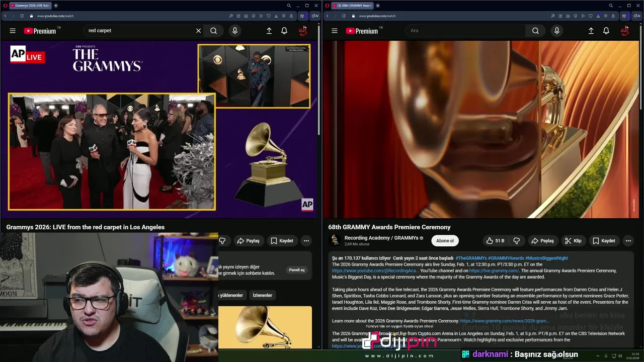Dislike the red carpet video in the left window

click(222, 241)
